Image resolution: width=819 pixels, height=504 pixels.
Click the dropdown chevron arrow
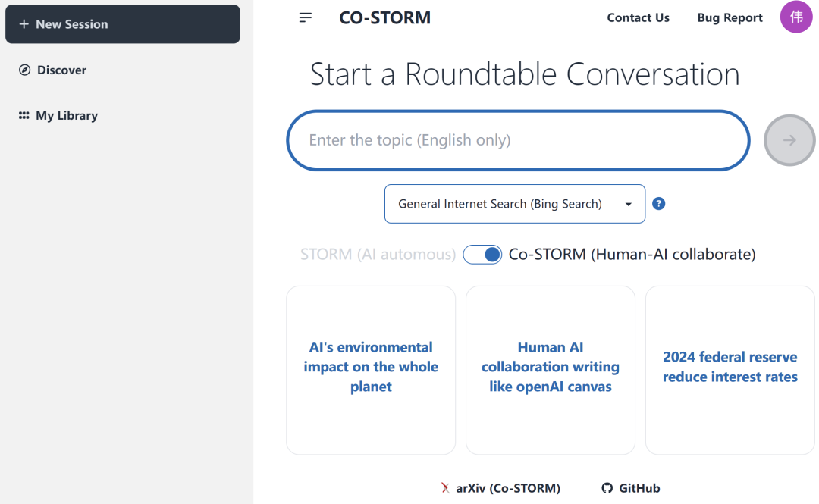tap(628, 204)
